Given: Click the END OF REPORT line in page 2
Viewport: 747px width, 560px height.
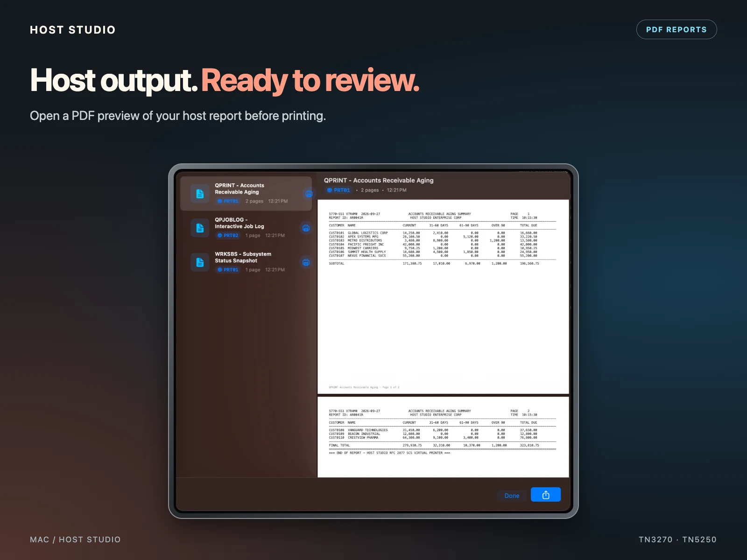Looking at the screenshot, I should (389, 453).
